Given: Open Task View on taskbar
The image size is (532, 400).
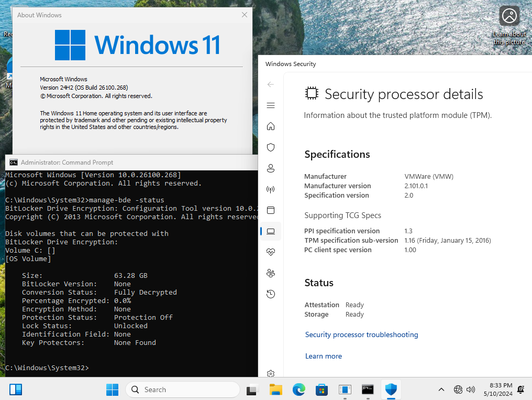Looking at the screenshot, I should coord(252,390).
